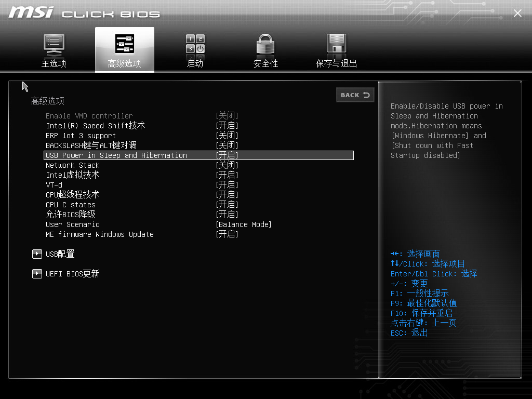The height and width of the screenshot is (399, 532).
Task: Select the CPU C states option
Action: coord(71,205)
